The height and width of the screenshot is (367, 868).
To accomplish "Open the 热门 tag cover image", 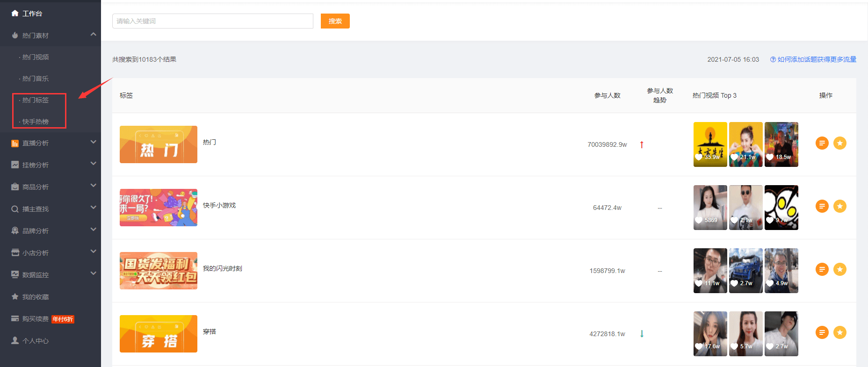I will [x=159, y=144].
